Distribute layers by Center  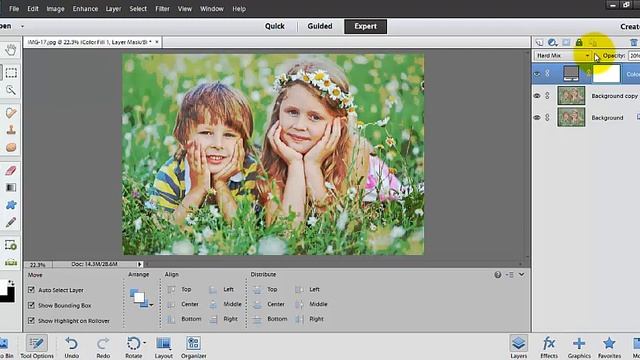(269, 304)
